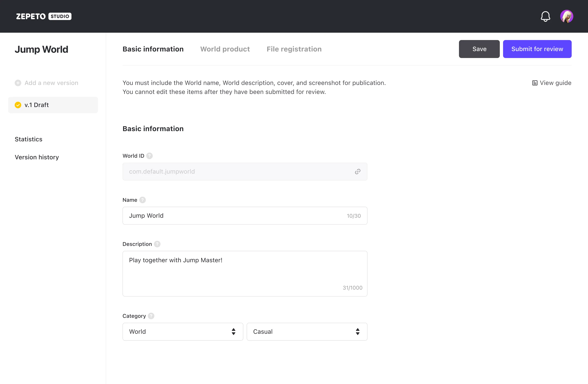This screenshot has width=588, height=384.
Task: Select the World category primary dropdown
Action: coord(183,331)
